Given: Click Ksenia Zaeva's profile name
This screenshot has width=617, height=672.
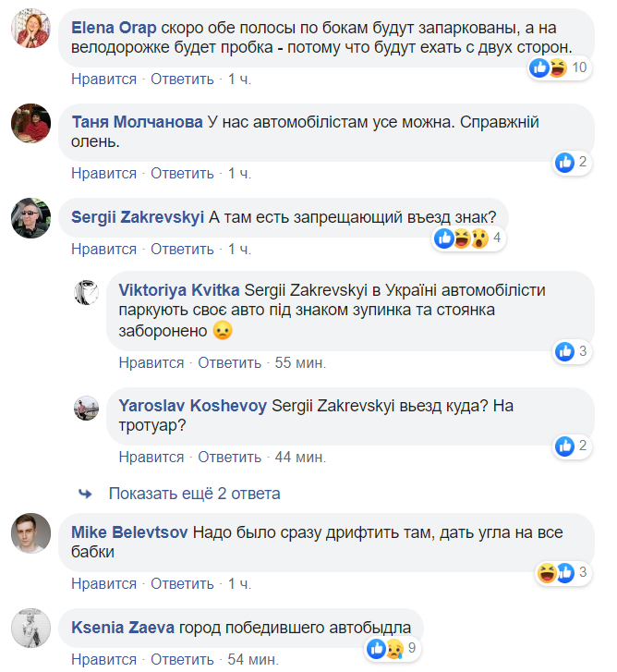Looking at the screenshot, I should (x=122, y=628).
